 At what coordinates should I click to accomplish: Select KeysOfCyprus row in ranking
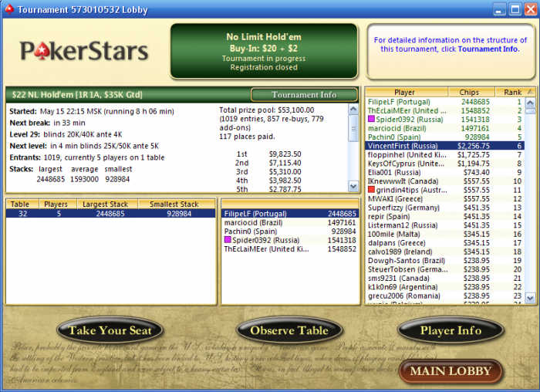(x=445, y=164)
